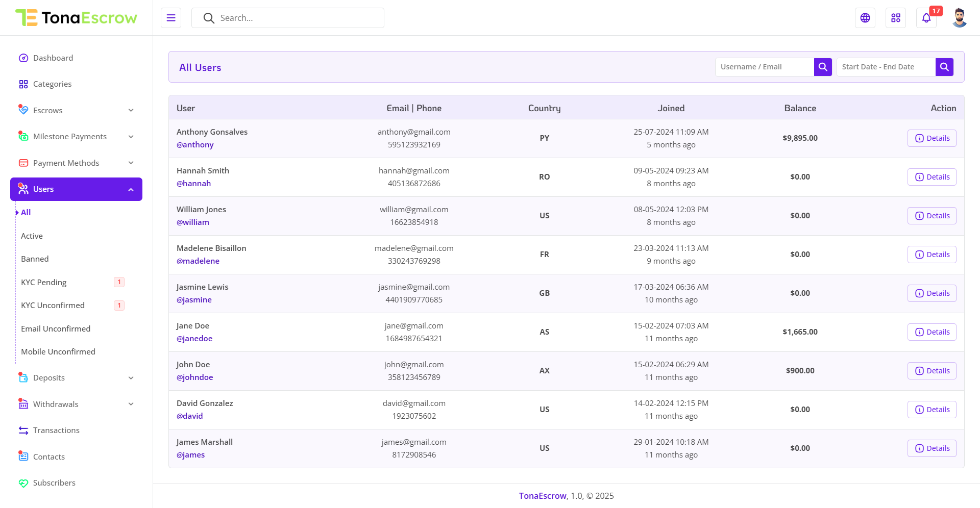Open the notifications bell
This screenshot has height=508, width=980.
pyautogui.click(x=926, y=18)
